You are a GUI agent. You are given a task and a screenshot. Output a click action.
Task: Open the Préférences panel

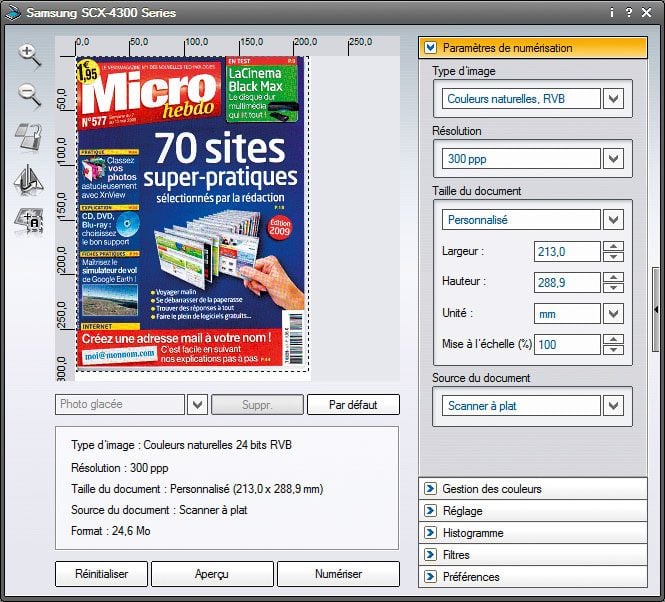pyautogui.click(x=431, y=577)
